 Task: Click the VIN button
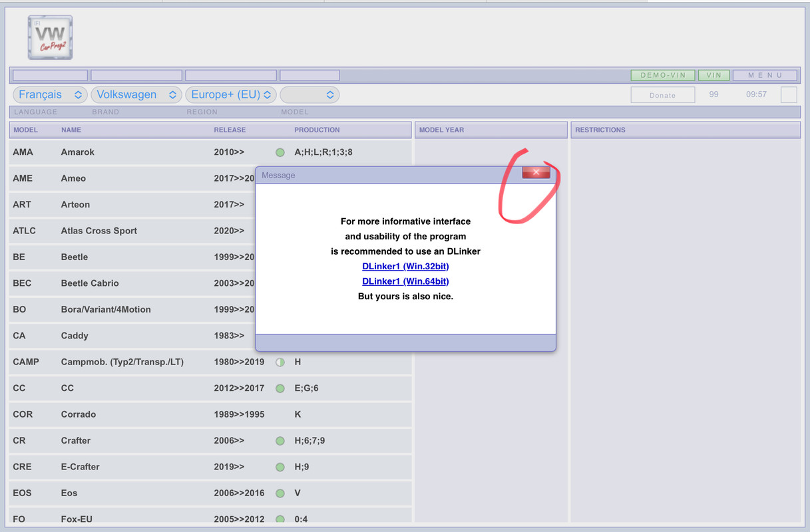[714, 75]
